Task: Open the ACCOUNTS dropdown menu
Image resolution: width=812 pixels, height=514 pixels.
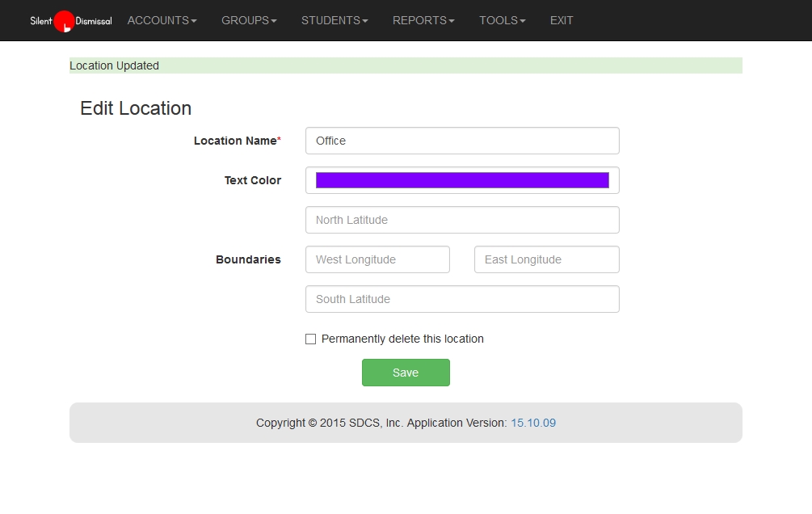Action: 162,21
